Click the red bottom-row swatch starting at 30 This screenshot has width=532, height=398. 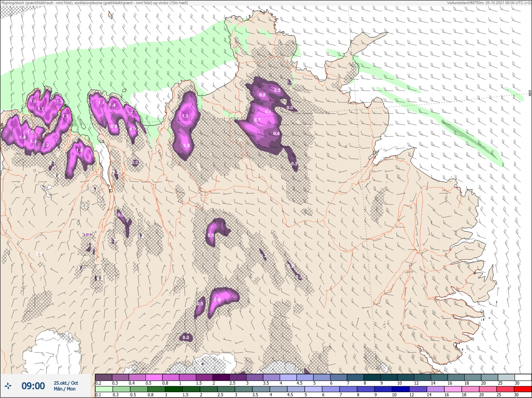pyautogui.click(x=523, y=389)
